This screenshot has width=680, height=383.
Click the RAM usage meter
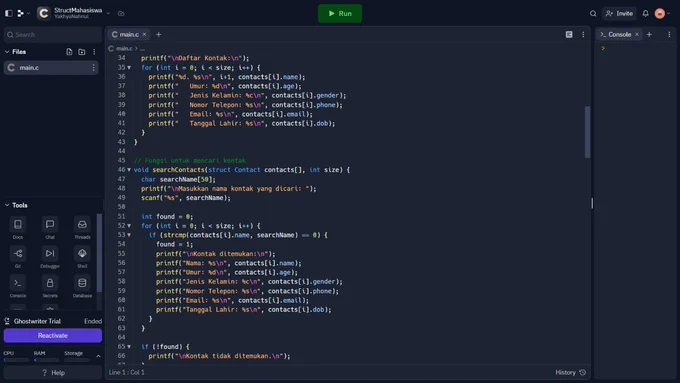pyautogui.click(x=46, y=357)
